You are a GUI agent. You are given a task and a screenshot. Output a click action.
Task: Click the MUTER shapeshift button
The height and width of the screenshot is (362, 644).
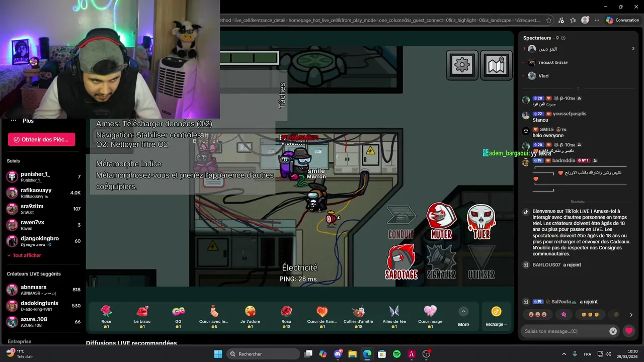pos(441,222)
